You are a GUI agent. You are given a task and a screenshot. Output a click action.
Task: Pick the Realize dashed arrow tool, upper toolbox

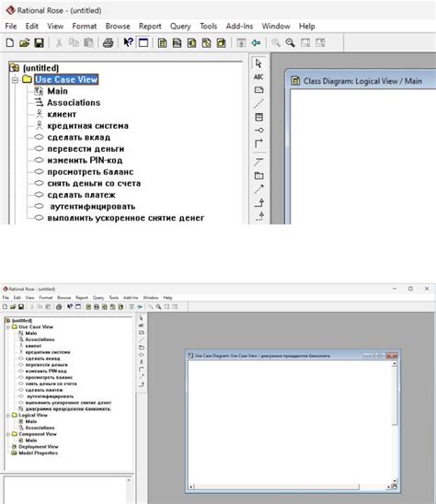[x=259, y=216]
